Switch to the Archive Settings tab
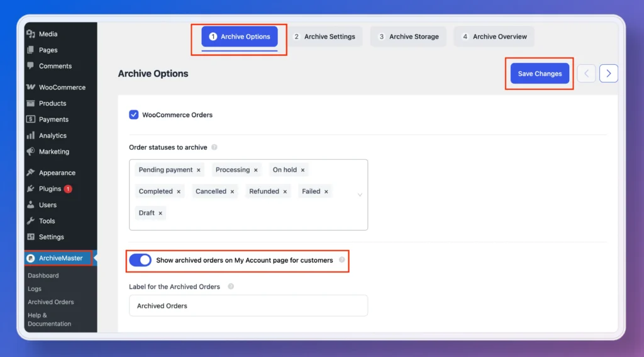 [x=325, y=37]
